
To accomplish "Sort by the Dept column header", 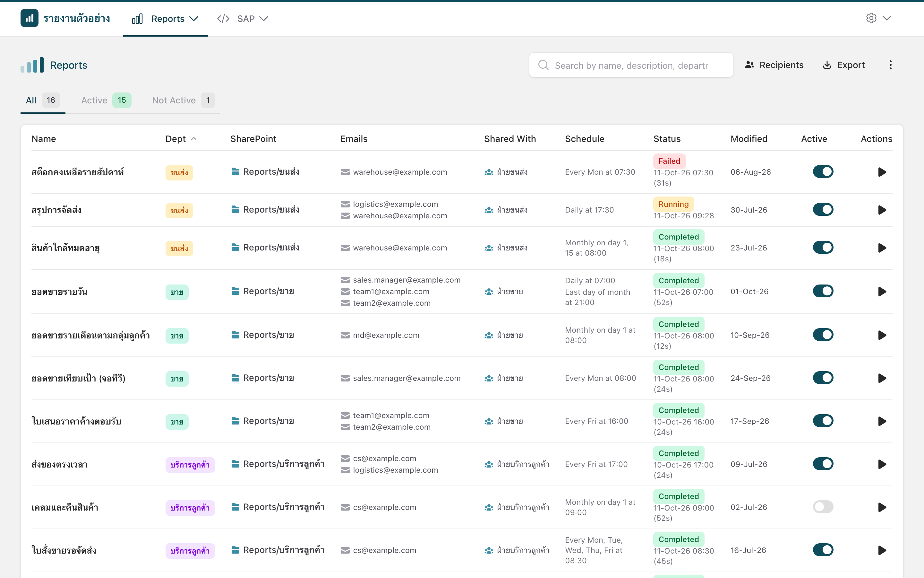I will [181, 139].
